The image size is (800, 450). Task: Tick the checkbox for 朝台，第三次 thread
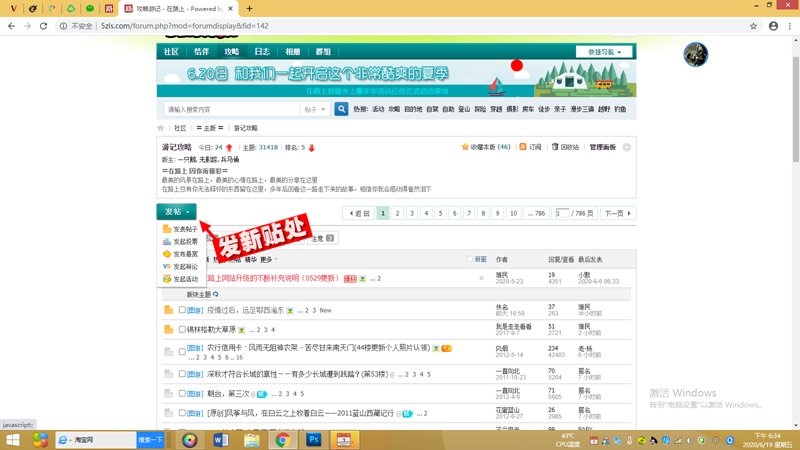(182, 393)
